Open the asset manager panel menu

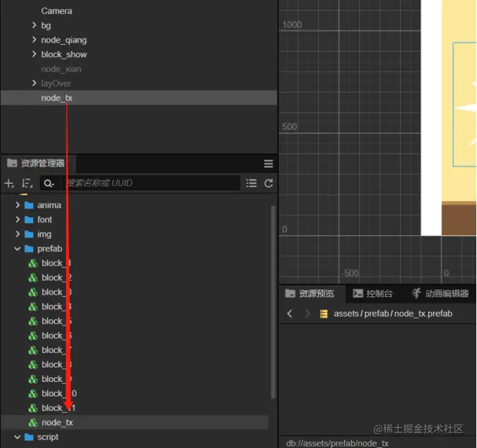pos(268,164)
